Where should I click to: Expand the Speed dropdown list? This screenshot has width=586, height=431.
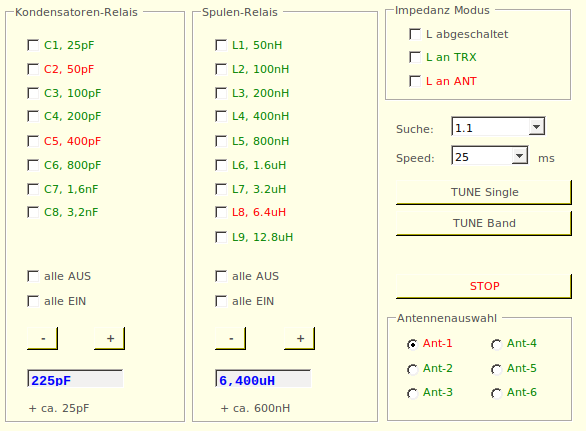click(x=519, y=156)
